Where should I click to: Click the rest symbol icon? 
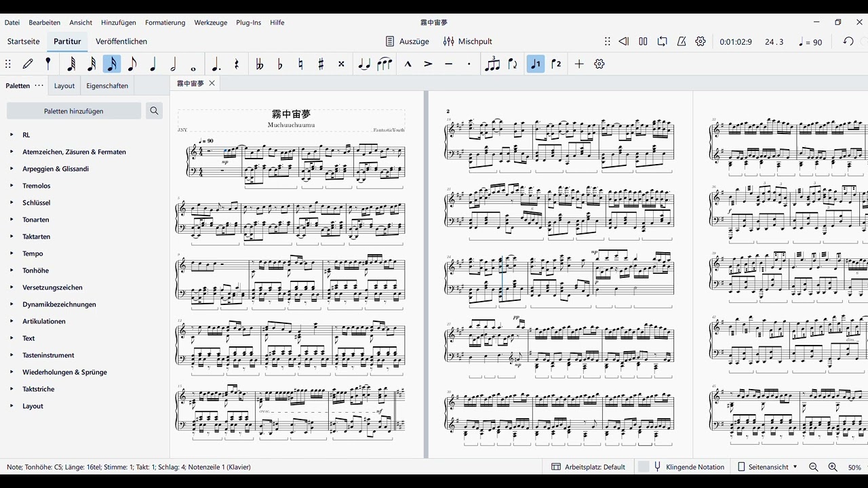coord(237,64)
